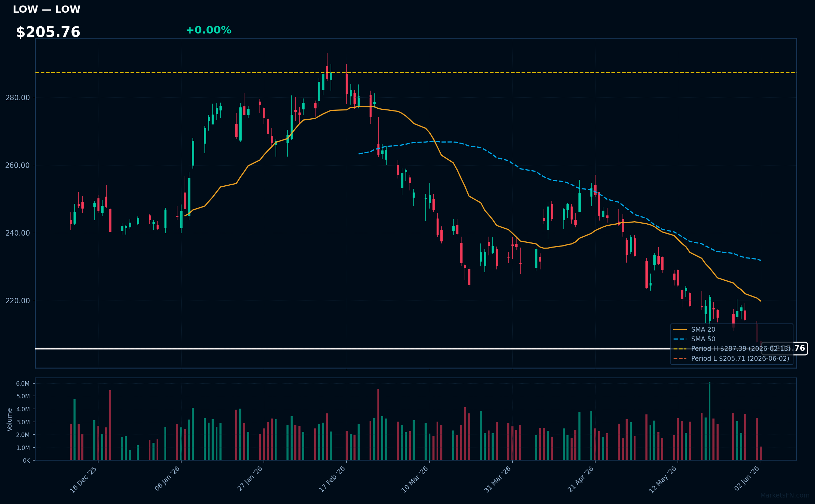Image resolution: width=815 pixels, height=504 pixels.
Task: Click the 240.00 price axis label
Action: coord(18,233)
